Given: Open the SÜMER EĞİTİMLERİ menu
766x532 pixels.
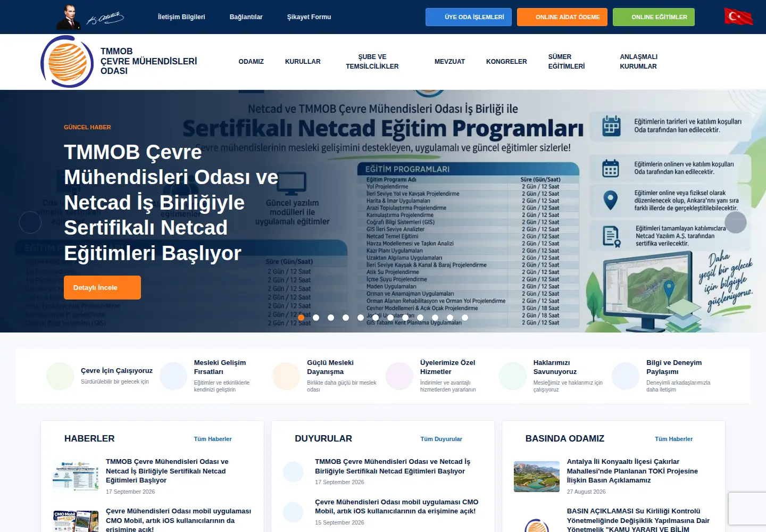Looking at the screenshot, I should [x=567, y=62].
